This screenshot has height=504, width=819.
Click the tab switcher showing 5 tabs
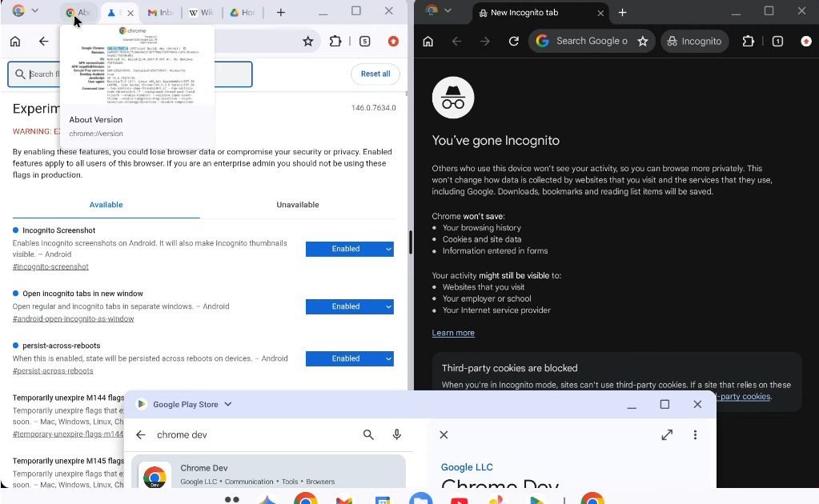click(365, 42)
